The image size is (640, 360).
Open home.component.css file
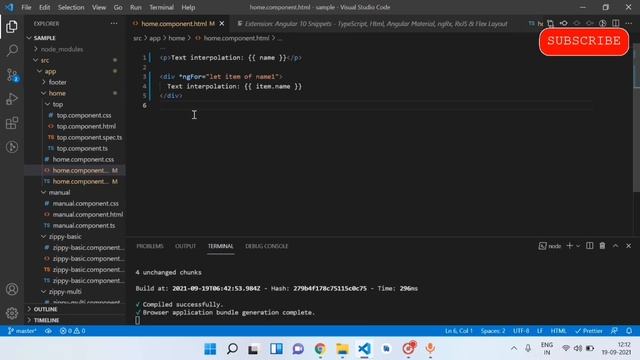[76, 159]
